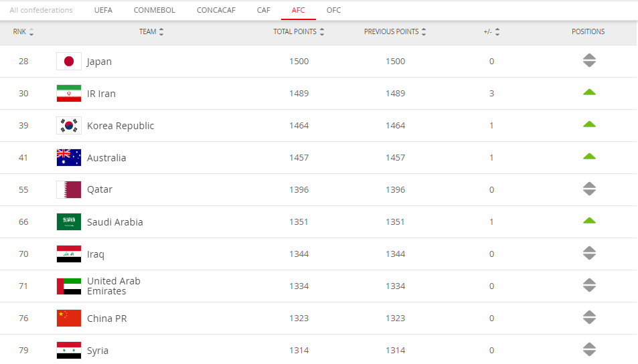The height and width of the screenshot is (364, 638).
Task: Click the POSITIONS column header
Action: [x=588, y=31]
